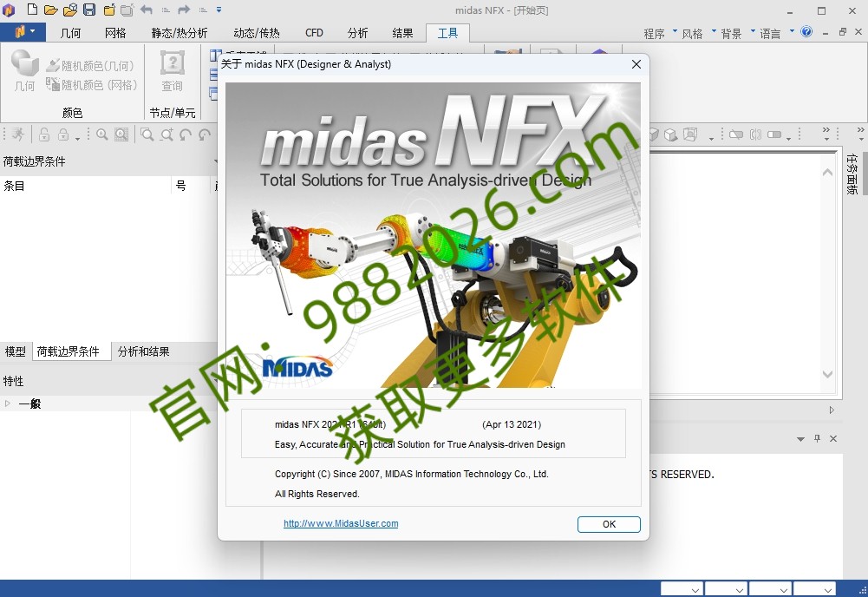Open the 背景 background dropdown
The image size is (868, 597).
click(737, 33)
